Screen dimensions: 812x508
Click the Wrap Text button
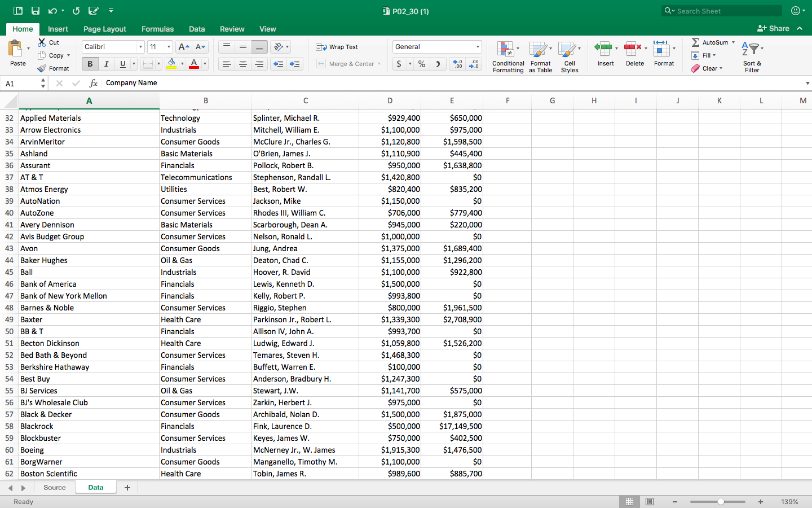coord(337,47)
